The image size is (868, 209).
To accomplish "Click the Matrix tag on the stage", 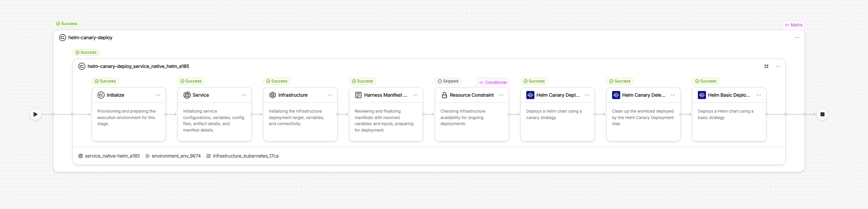I will click(x=794, y=25).
